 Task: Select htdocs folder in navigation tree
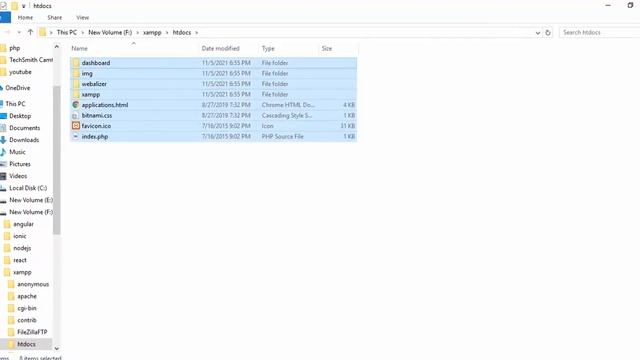(26, 344)
